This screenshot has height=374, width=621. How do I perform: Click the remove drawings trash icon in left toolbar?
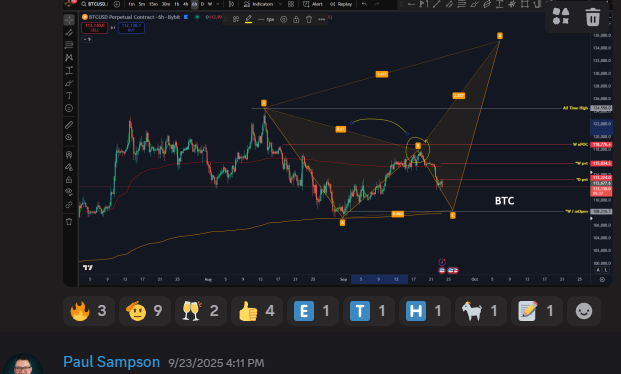69,221
